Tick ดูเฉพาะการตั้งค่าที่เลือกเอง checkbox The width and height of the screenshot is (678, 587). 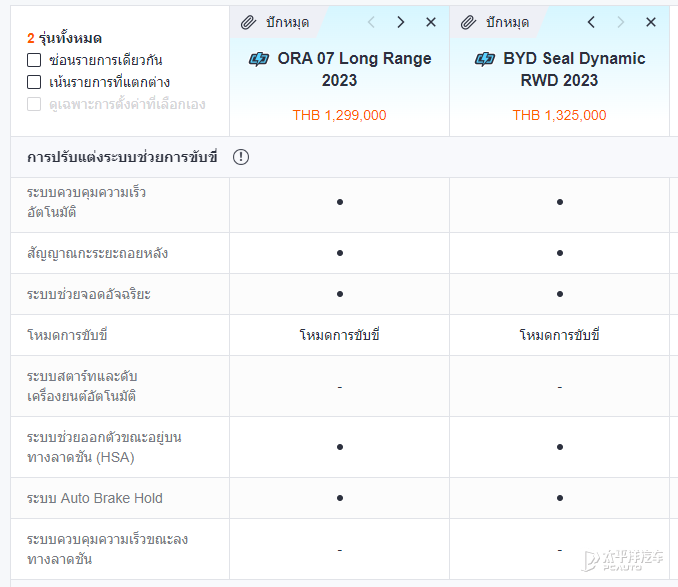click(34, 104)
